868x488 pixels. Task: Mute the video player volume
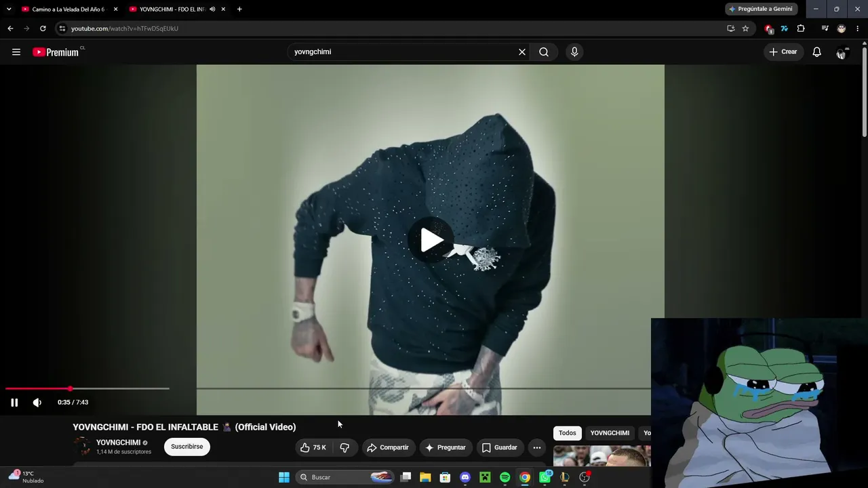pyautogui.click(x=37, y=403)
